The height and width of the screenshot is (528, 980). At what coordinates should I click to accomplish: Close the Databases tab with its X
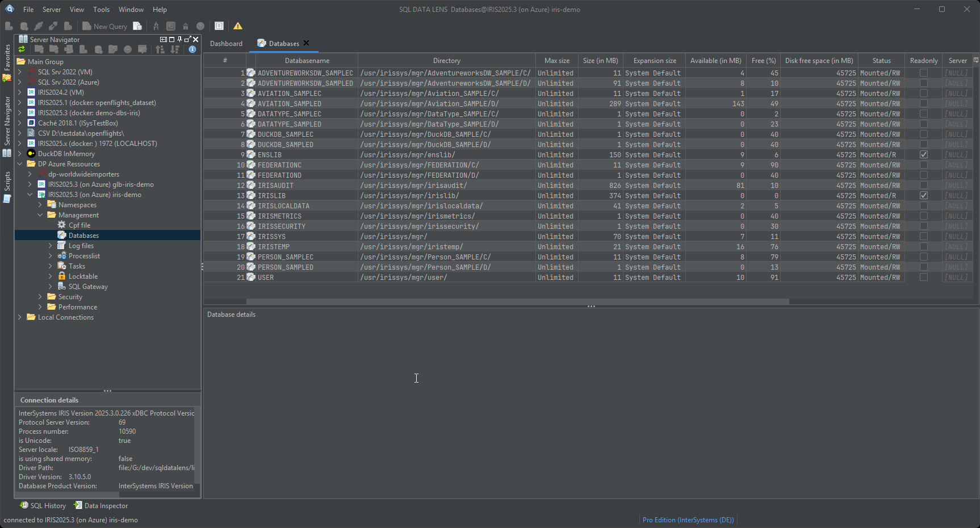[x=307, y=43]
